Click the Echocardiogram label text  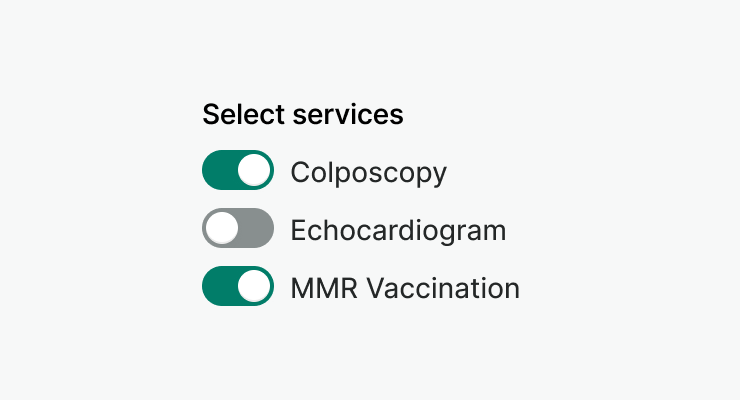398,230
